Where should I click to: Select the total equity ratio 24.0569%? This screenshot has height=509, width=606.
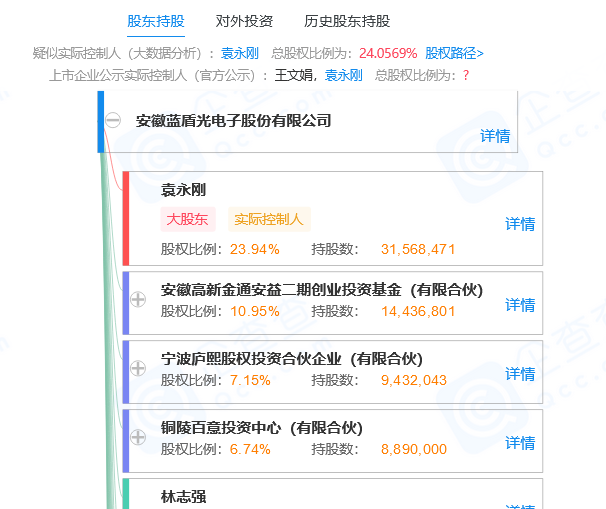pos(388,53)
